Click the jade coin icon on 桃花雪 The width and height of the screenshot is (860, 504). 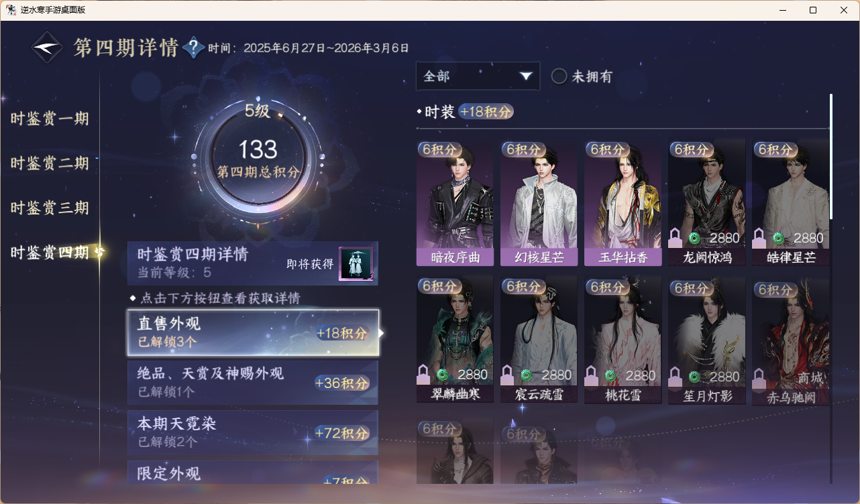(x=610, y=375)
